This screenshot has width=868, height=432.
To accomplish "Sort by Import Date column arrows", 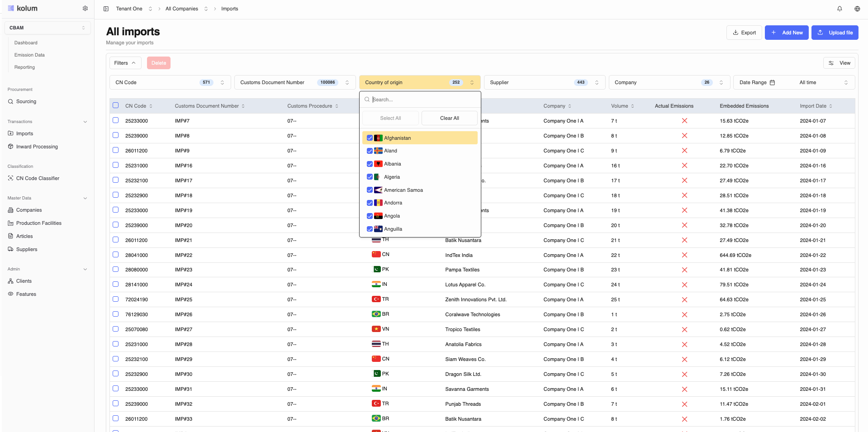I will pos(830,106).
